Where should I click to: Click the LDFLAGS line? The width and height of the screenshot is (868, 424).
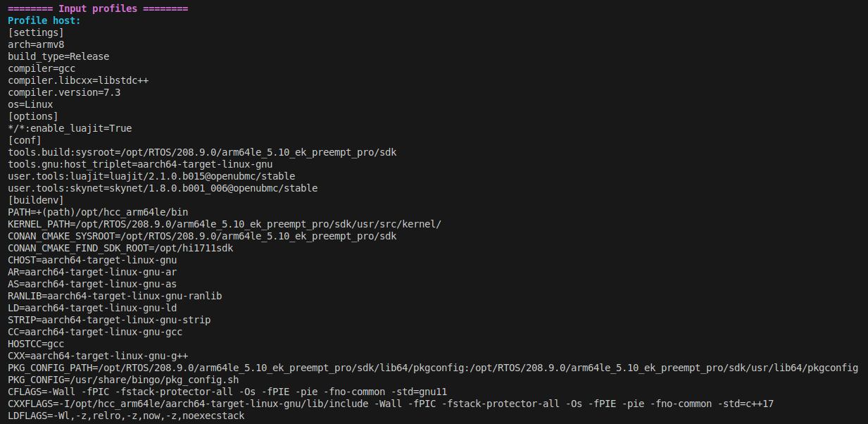click(x=126, y=416)
